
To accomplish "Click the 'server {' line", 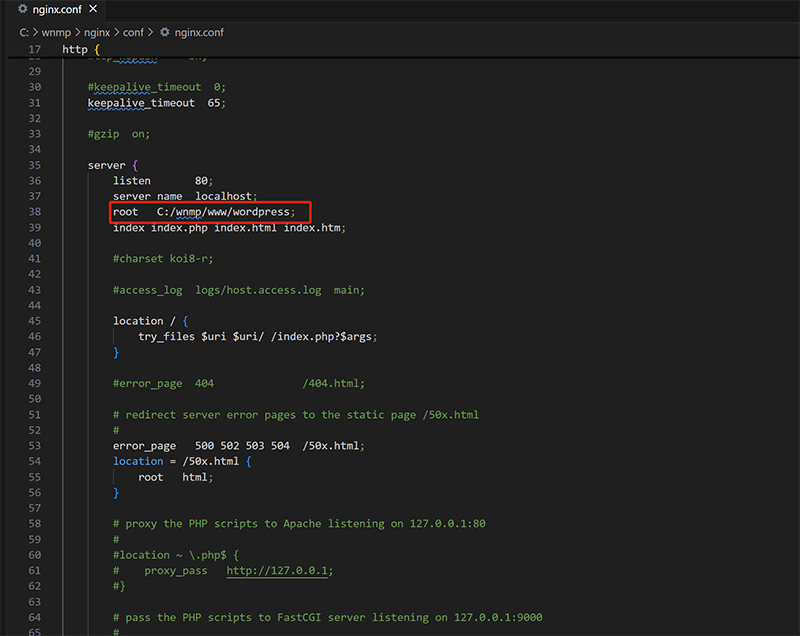I will click(x=113, y=165).
